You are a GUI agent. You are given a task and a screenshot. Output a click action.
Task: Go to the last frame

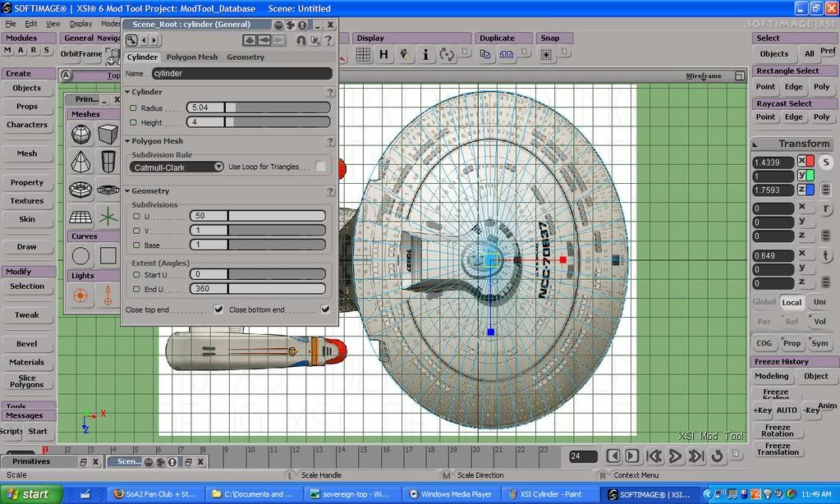(x=695, y=456)
